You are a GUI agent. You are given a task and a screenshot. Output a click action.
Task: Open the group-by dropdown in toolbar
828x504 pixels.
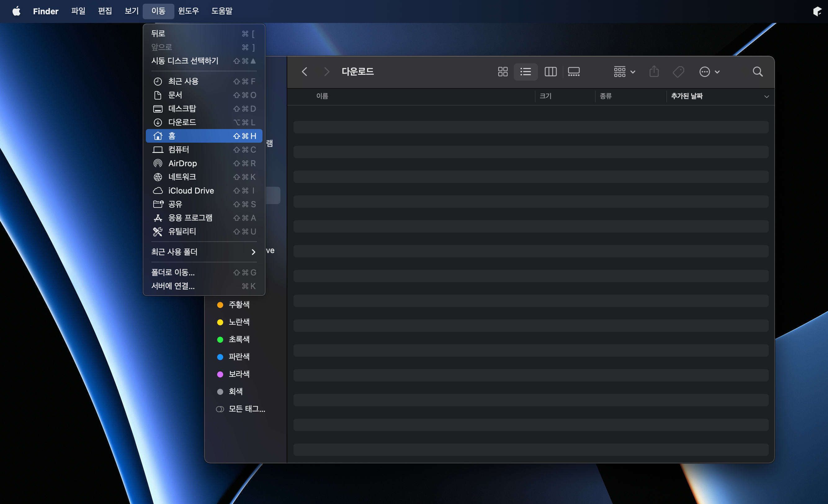[624, 72]
